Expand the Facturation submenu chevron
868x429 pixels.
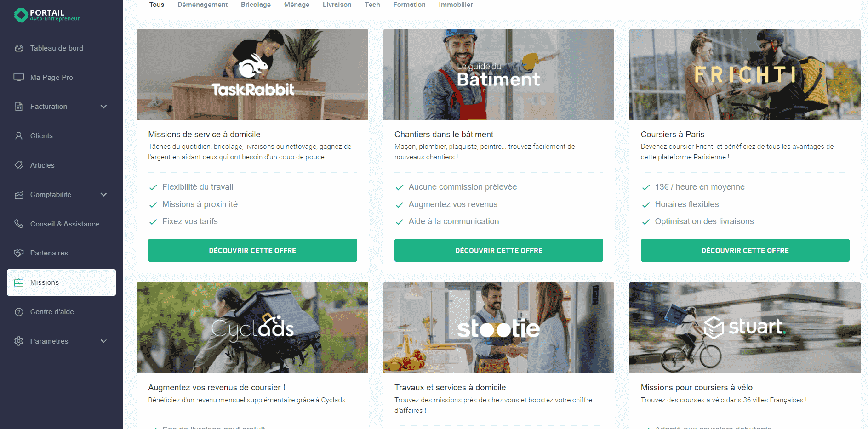click(103, 107)
